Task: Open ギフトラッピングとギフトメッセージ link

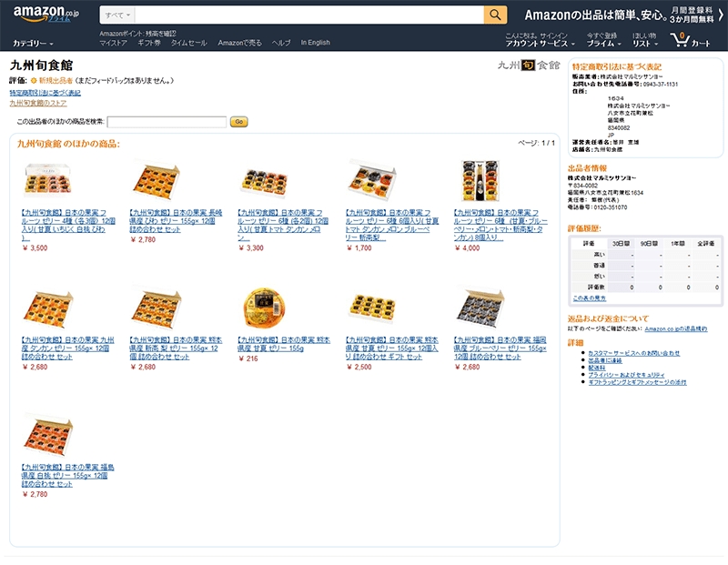Action: tap(637, 382)
